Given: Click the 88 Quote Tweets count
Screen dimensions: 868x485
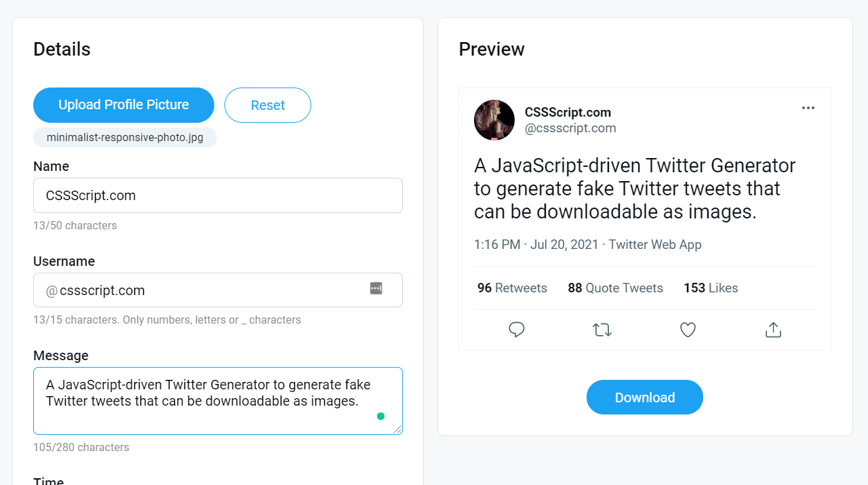Looking at the screenshot, I should click(x=615, y=288).
